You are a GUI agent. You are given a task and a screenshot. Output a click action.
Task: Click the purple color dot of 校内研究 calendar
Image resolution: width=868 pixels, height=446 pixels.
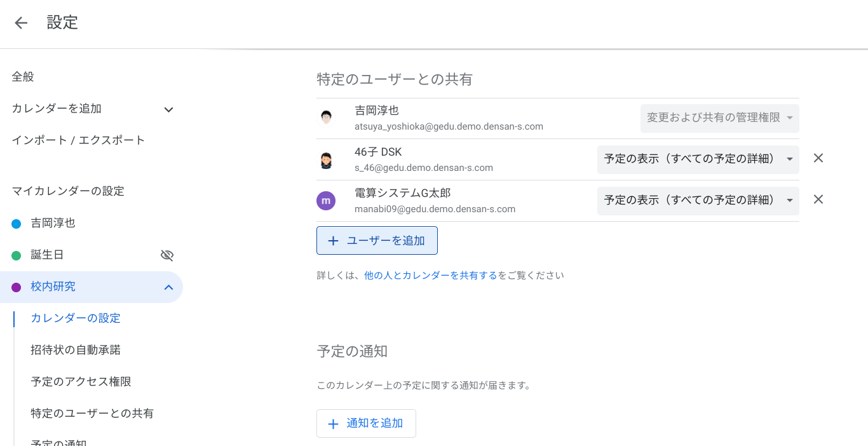tap(17, 287)
